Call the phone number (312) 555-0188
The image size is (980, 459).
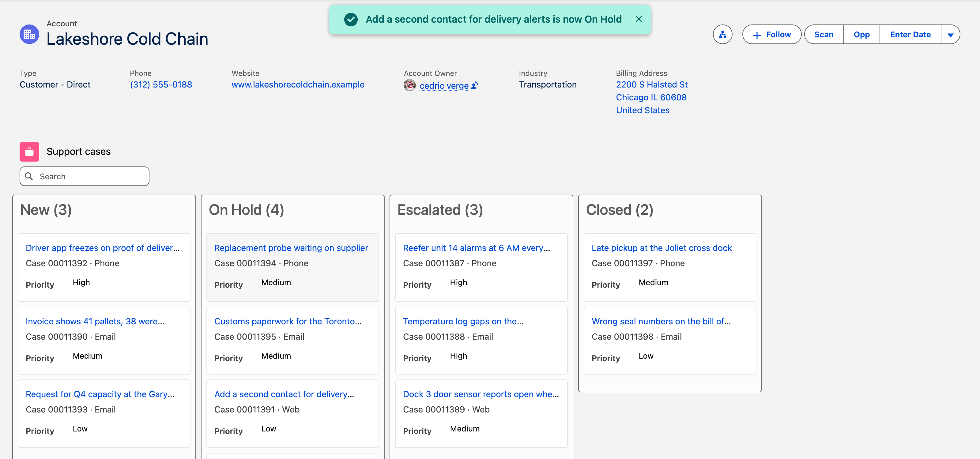(161, 85)
